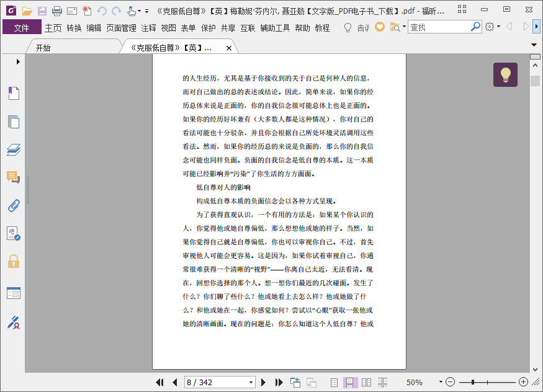Click the orange heart favorites icon
The image size is (543, 392).
tap(380, 27)
